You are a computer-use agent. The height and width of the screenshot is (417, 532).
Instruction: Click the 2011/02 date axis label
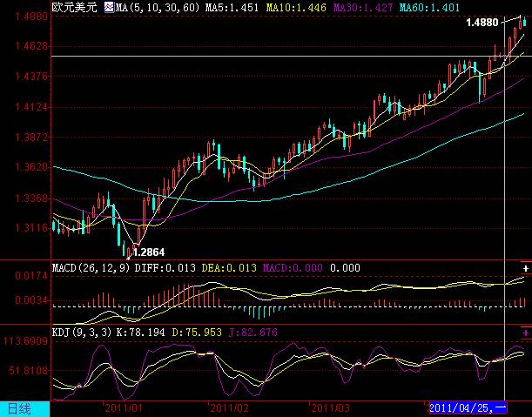[230, 408]
